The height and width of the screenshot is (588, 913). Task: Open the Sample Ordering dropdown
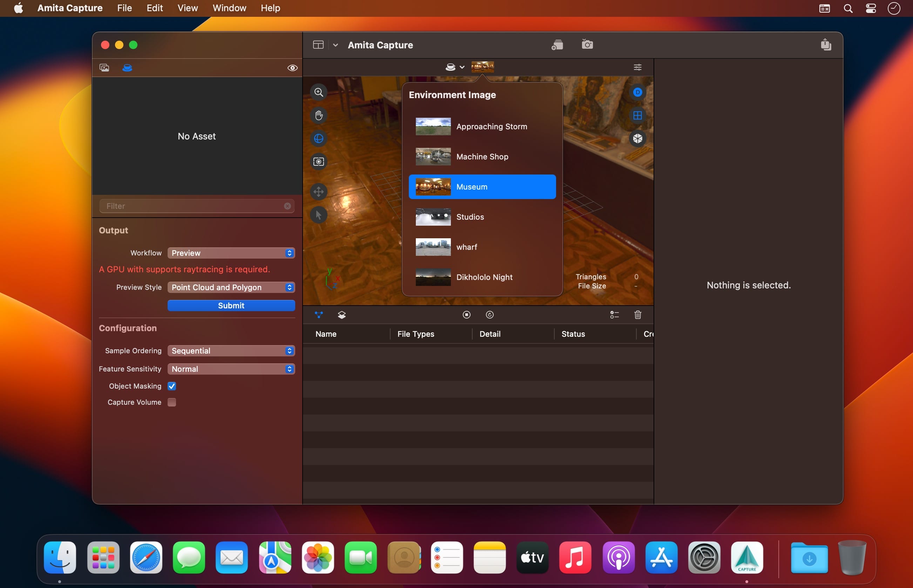[231, 350]
